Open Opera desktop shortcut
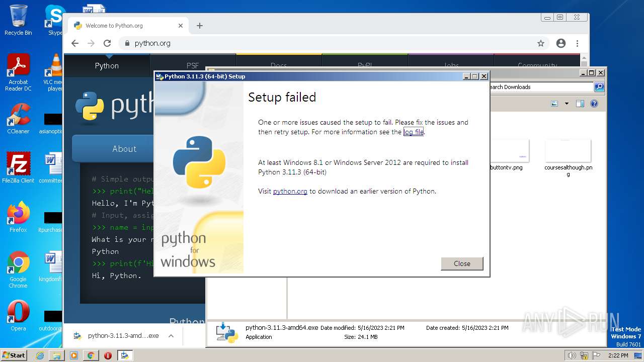The height and width of the screenshot is (362, 644). point(18,316)
